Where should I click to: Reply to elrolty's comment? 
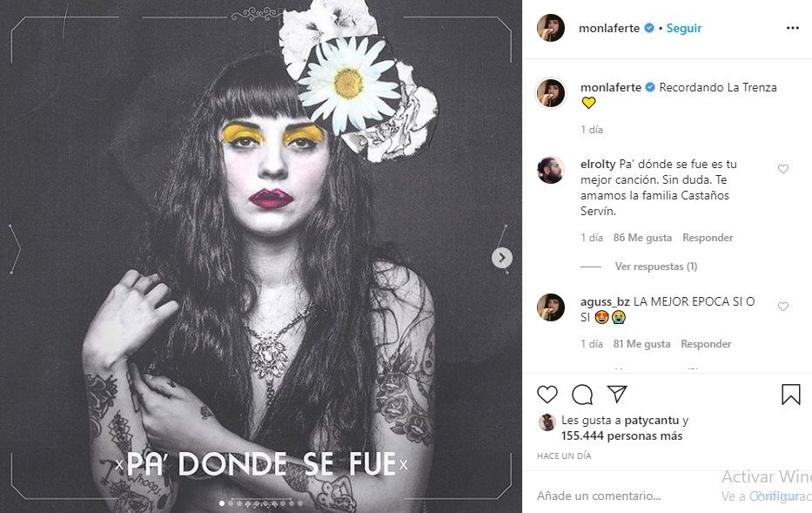point(708,238)
